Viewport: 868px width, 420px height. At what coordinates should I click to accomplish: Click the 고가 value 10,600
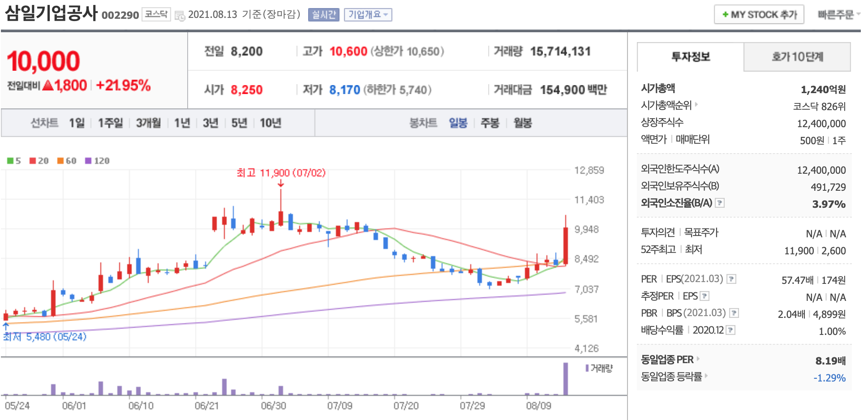click(348, 51)
